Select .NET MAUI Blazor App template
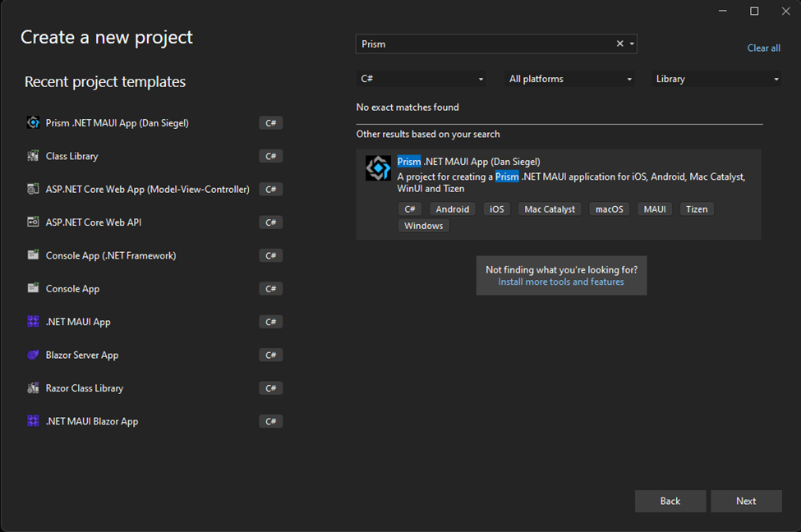Screen dimensions: 801x532 (x=154, y=421)
